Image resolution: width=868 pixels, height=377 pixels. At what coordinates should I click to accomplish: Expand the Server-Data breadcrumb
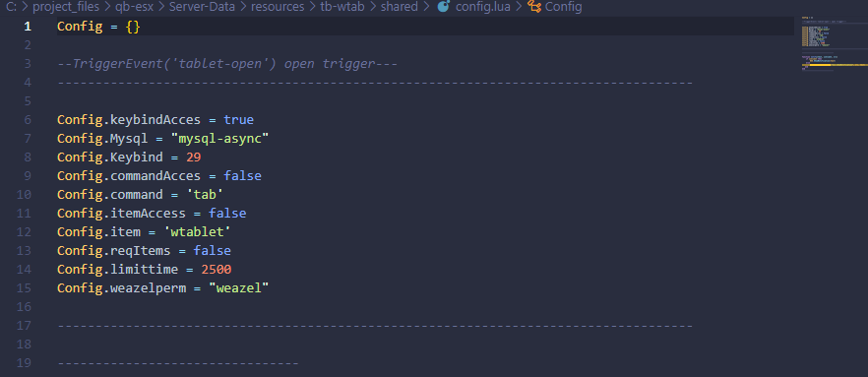tap(203, 7)
